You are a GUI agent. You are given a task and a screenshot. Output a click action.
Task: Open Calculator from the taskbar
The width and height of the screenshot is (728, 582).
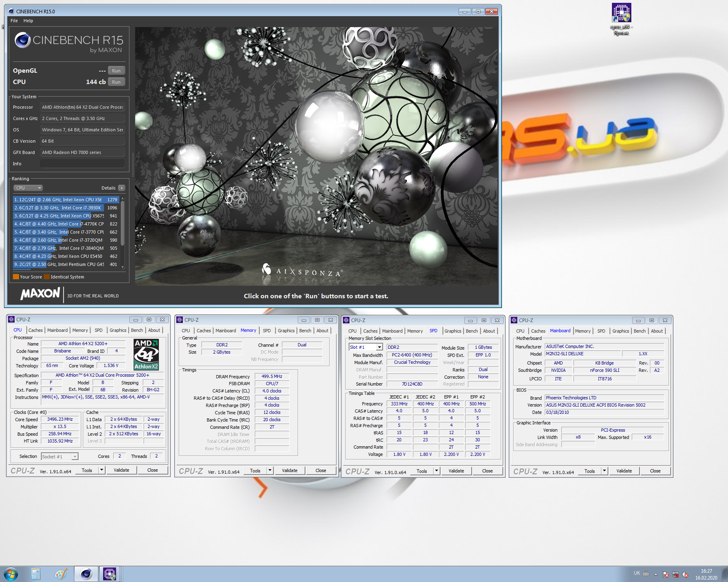pos(36,574)
